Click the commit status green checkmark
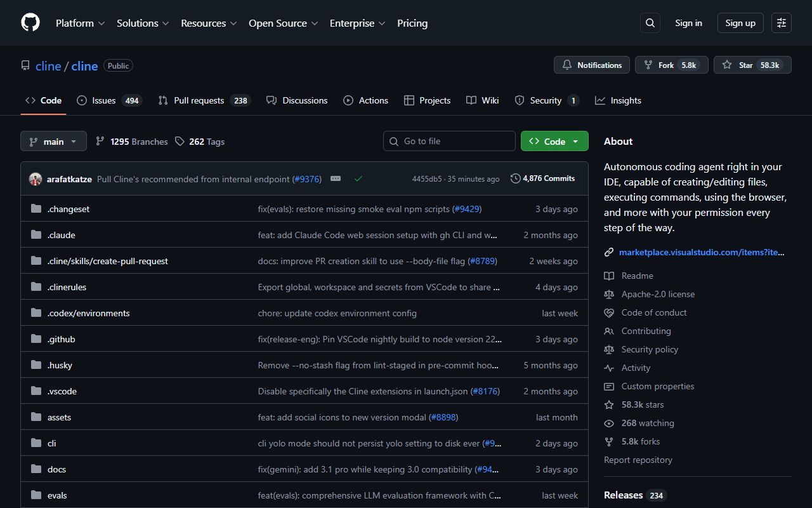Screen dimensions: 812x508 tap(358, 179)
